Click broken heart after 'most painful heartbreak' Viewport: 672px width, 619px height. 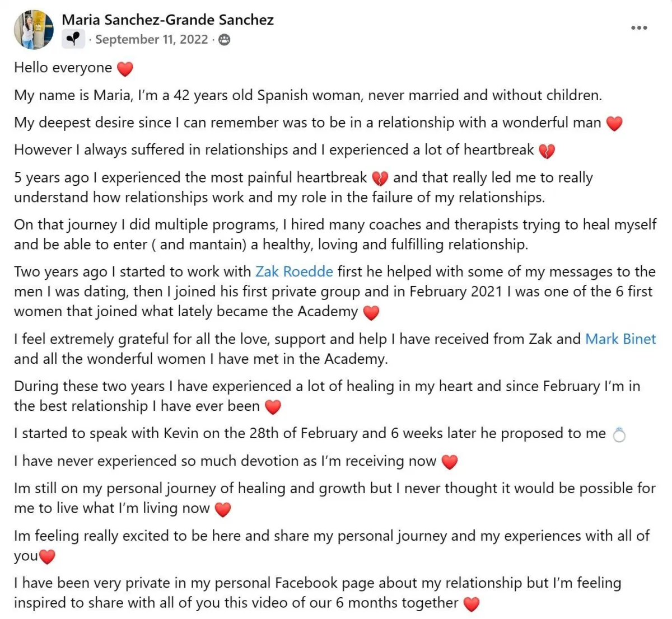380,179
